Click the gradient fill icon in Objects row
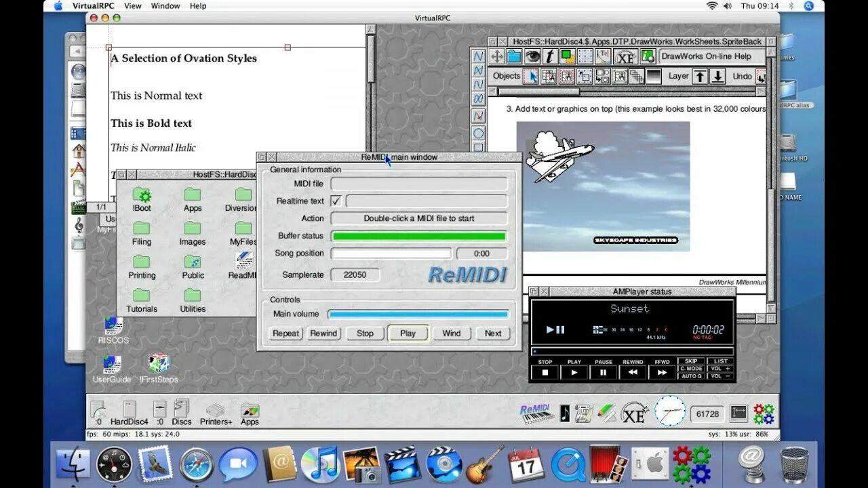This screenshot has width=868, height=488. [x=654, y=77]
